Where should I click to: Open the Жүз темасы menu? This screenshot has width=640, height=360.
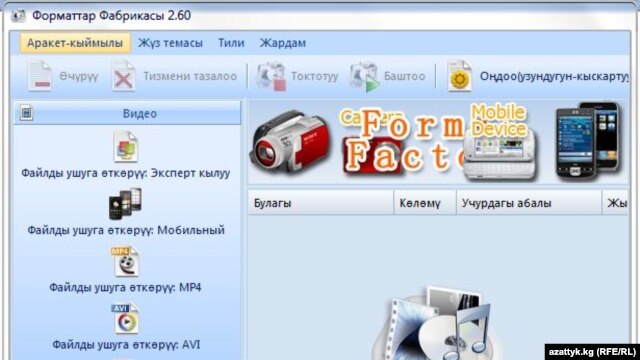click(x=170, y=43)
